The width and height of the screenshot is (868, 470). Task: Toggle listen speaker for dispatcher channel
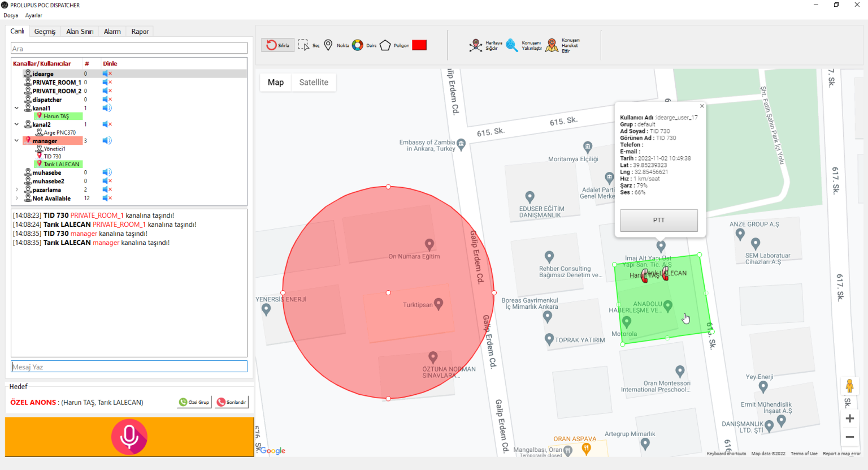click(x=107, y=99)
